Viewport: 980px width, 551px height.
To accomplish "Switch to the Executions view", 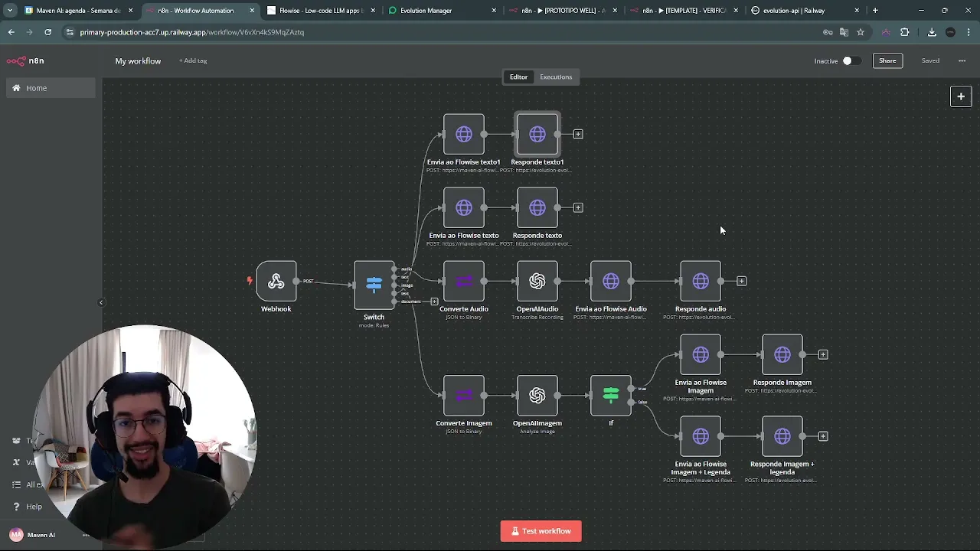I will click(556, 77).
